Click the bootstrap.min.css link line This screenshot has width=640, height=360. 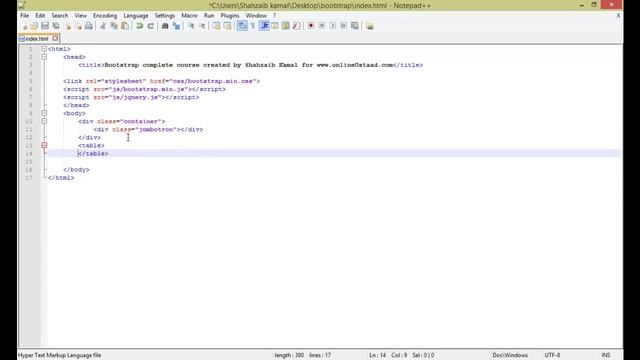tap(162, 81)
